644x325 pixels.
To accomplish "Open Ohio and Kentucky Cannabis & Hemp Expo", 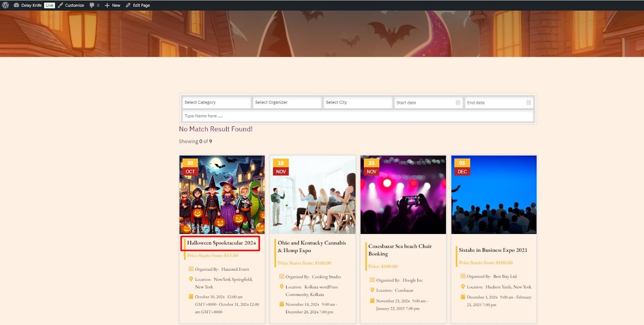I will click(312, 246).
